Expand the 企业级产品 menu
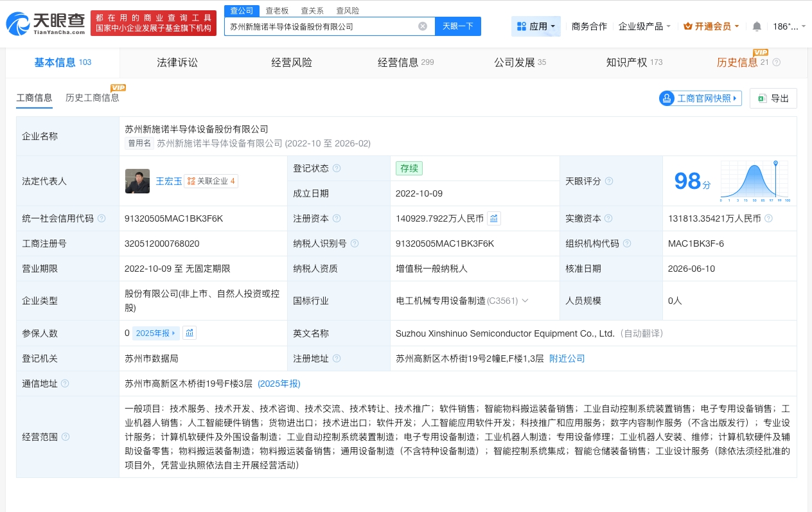Image resolution: width=812 pixels, height=512 pixels. tap(644, 26)
